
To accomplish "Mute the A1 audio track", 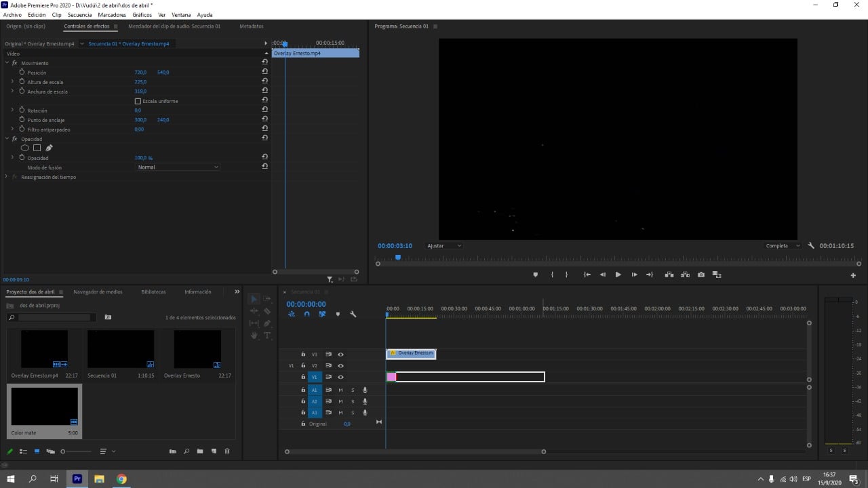I will point(340,390).
